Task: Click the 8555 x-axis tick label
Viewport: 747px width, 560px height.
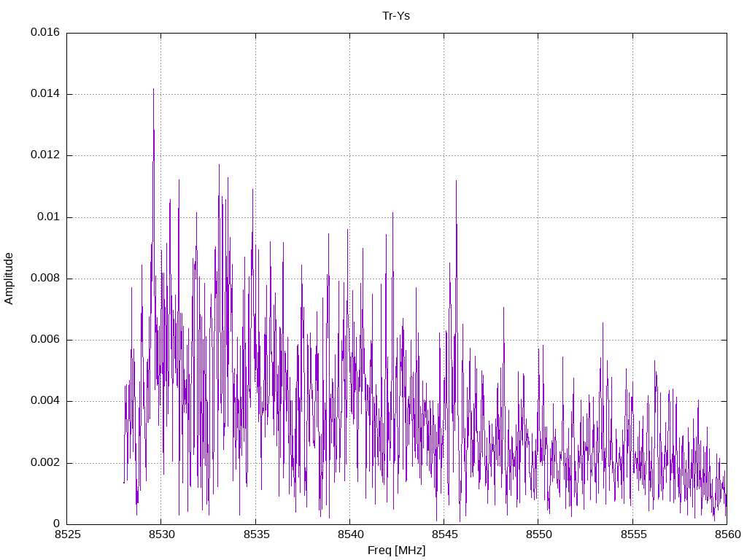Action: pos(633,534)
